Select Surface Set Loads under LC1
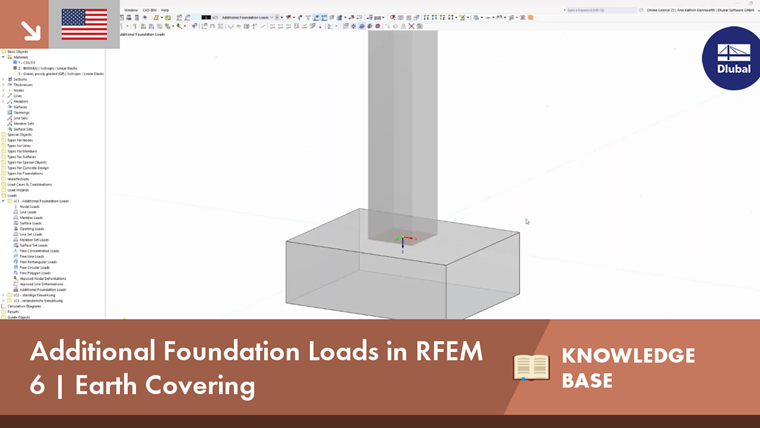The image size is (760, 428). click(x=33, y=246)
